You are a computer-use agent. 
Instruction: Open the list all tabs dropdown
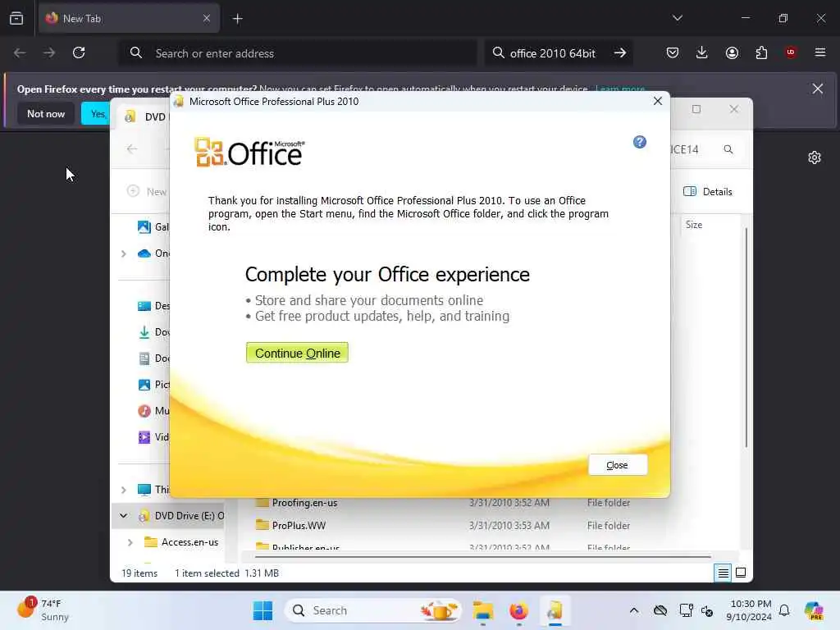(x=677, y=18)
